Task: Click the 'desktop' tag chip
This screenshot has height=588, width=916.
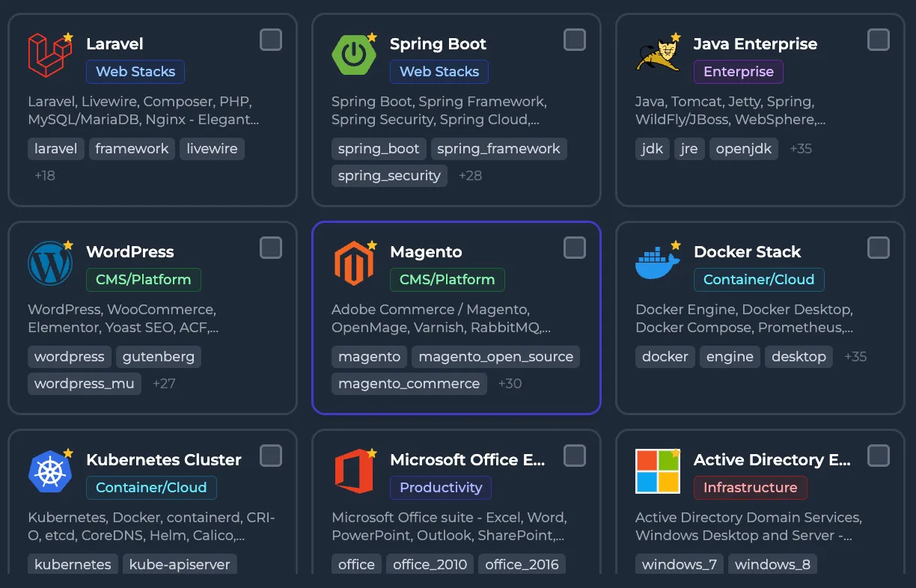Action: 799,357
